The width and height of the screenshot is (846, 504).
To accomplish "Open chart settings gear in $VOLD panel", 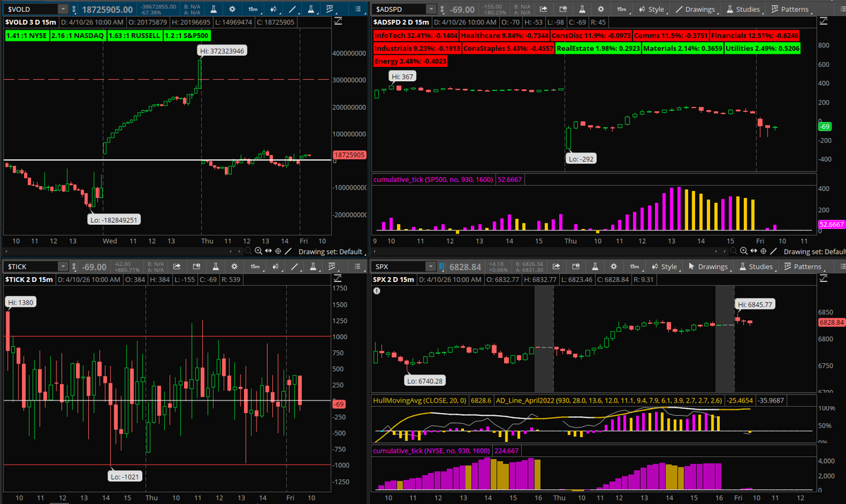I will point(232,9).
